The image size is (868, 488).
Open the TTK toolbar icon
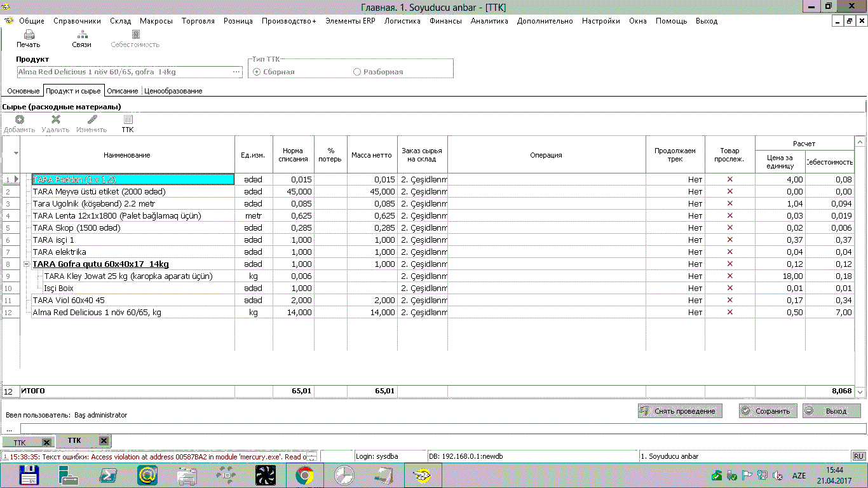coord(128,119)
